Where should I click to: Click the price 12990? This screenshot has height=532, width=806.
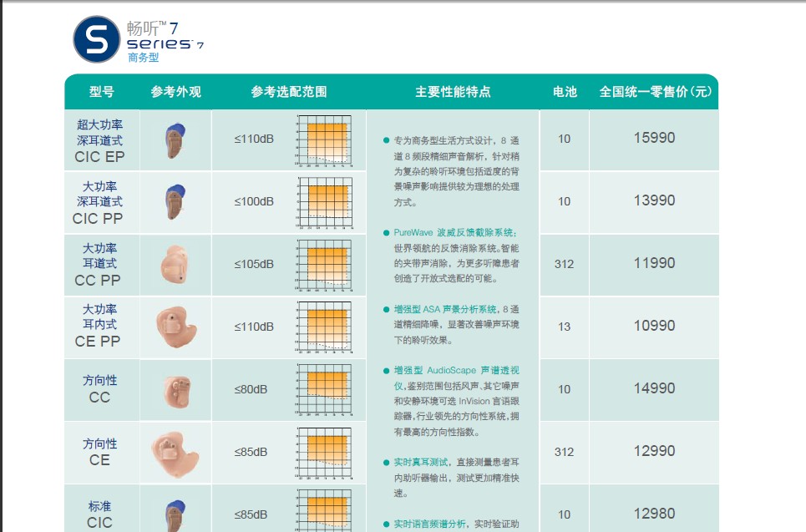pos(654,451)
